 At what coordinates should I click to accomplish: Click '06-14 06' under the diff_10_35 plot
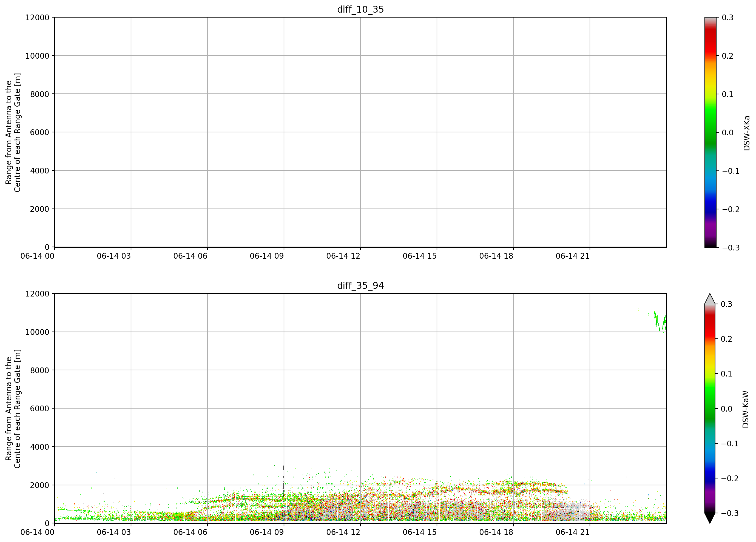tap(190, 256)
